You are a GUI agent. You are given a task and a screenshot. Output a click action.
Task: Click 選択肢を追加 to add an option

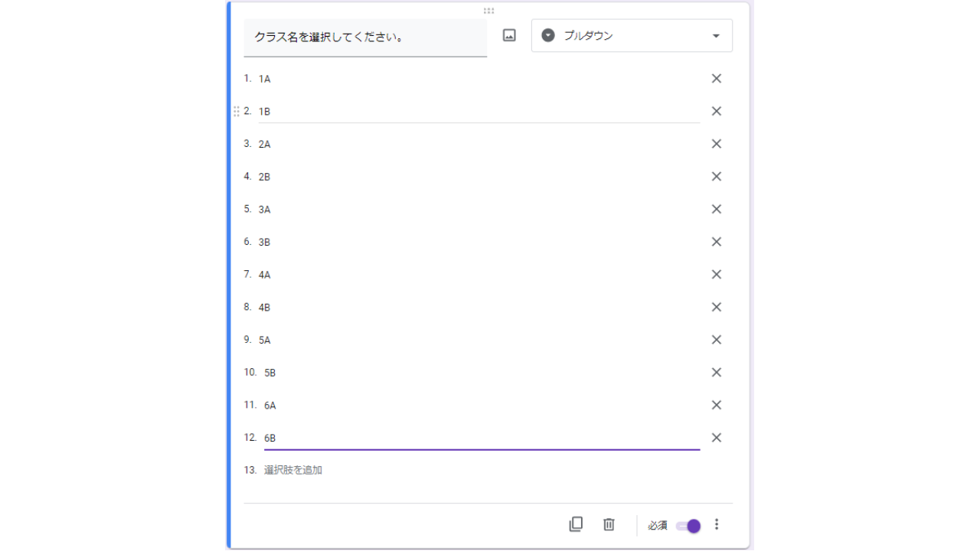(x=293, y=470)
